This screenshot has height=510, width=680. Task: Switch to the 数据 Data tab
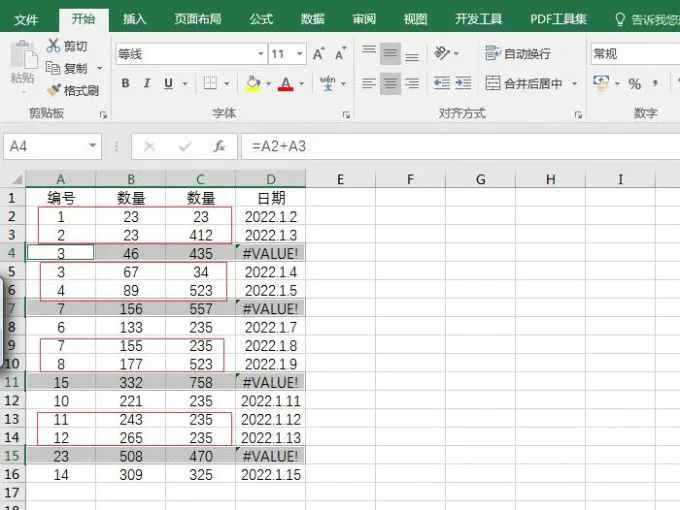coord(313,19)
